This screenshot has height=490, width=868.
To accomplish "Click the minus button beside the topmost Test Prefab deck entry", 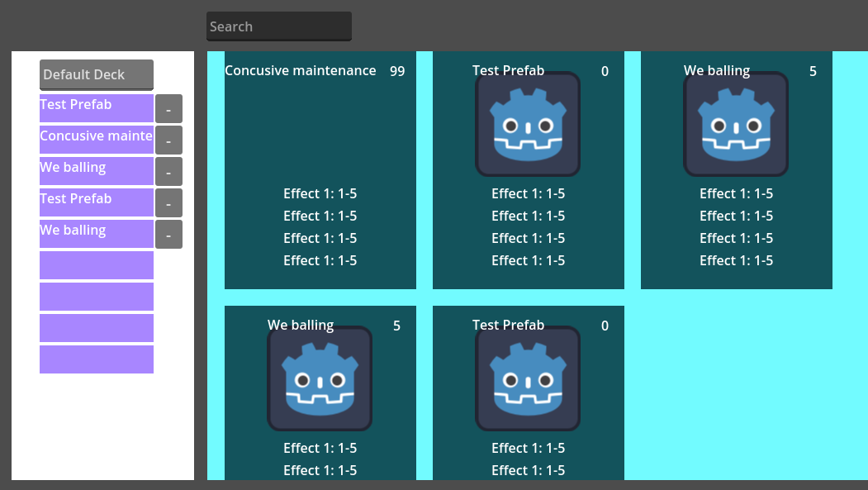I will click(168, 108).
